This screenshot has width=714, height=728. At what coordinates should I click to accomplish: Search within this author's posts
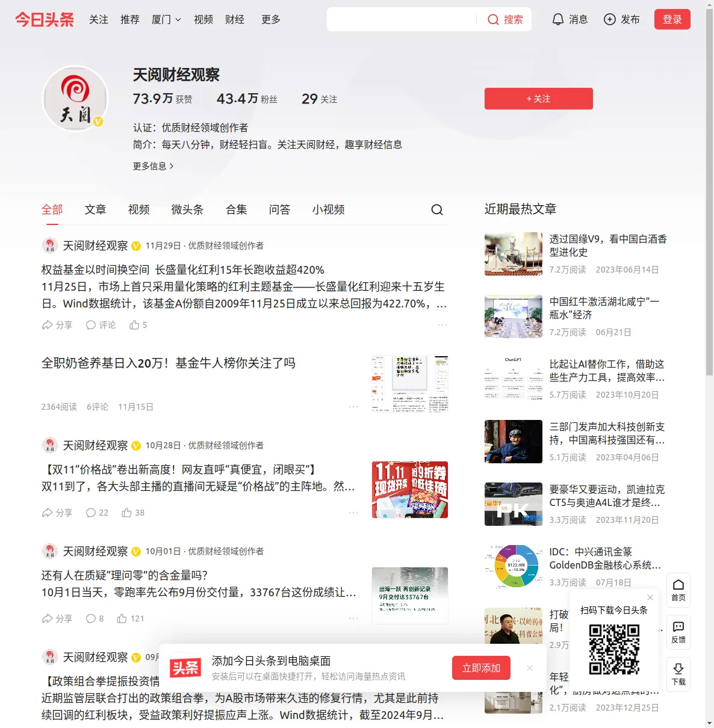(x=437, y=209)
